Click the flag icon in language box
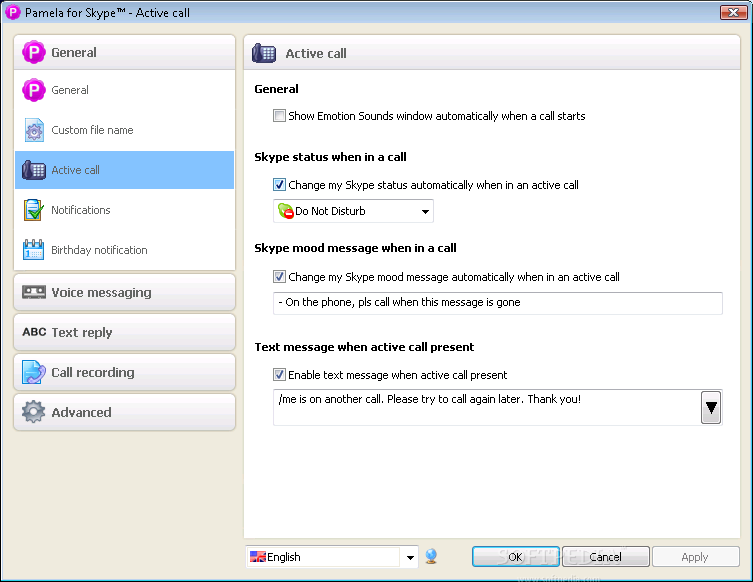Image resolution: width=753 pixels, height=582 pixels. (258, 557)
